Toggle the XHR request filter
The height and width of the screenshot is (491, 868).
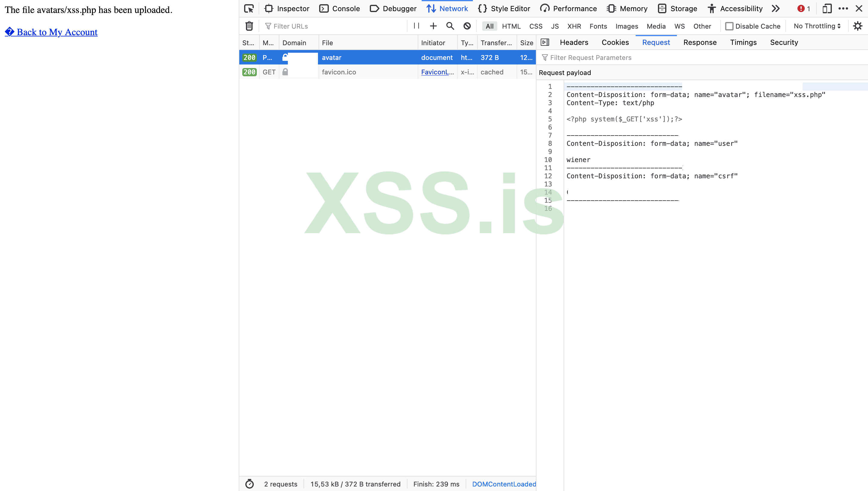[x=574, y=26]
